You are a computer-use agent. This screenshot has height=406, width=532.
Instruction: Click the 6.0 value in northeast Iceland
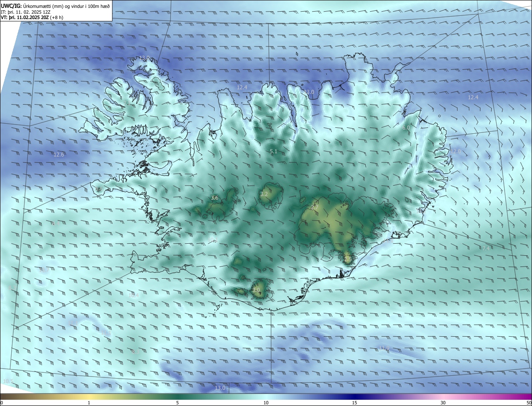click(406, 128)
